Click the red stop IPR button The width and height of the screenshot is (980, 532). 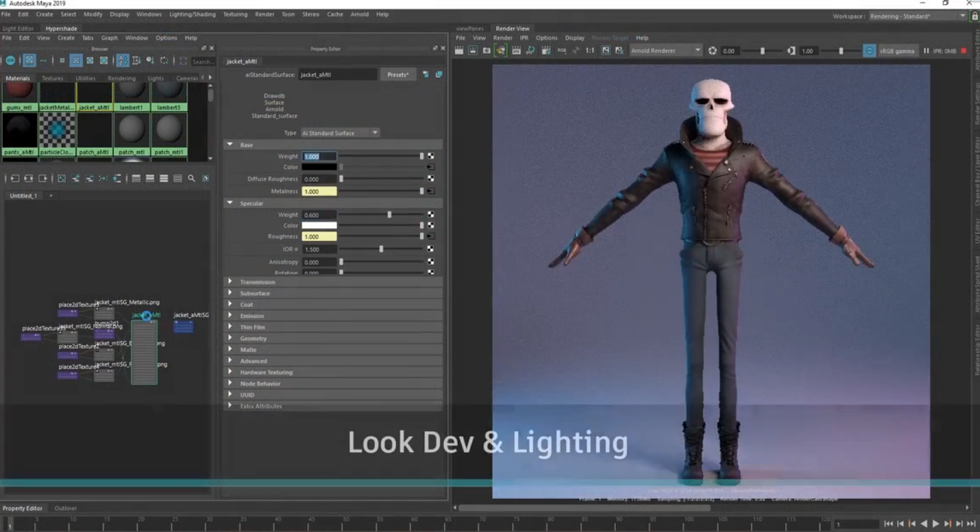pyautogui.click(x=963, y=51)
